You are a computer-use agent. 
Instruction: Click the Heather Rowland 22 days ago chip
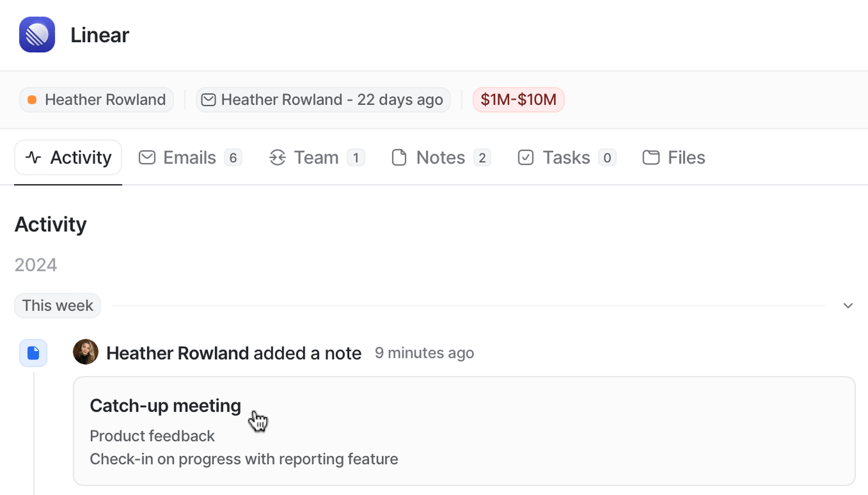tap(323, 100)
